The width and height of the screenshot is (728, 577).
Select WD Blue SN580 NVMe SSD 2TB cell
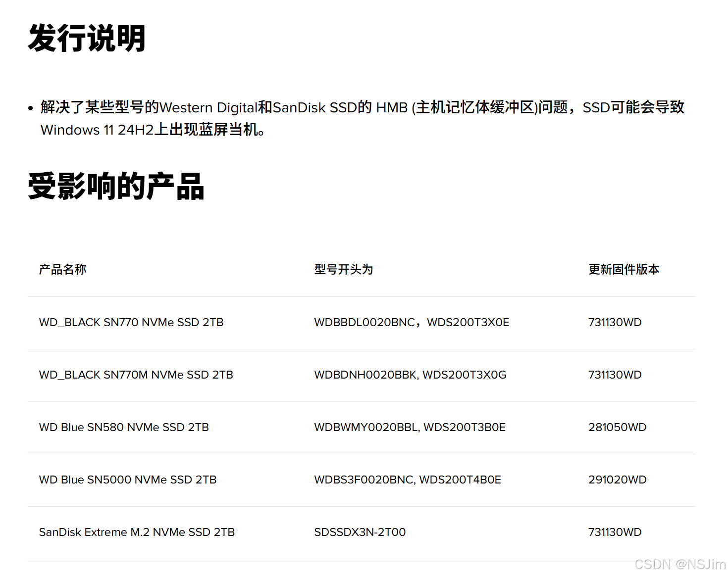click(124, 427)
